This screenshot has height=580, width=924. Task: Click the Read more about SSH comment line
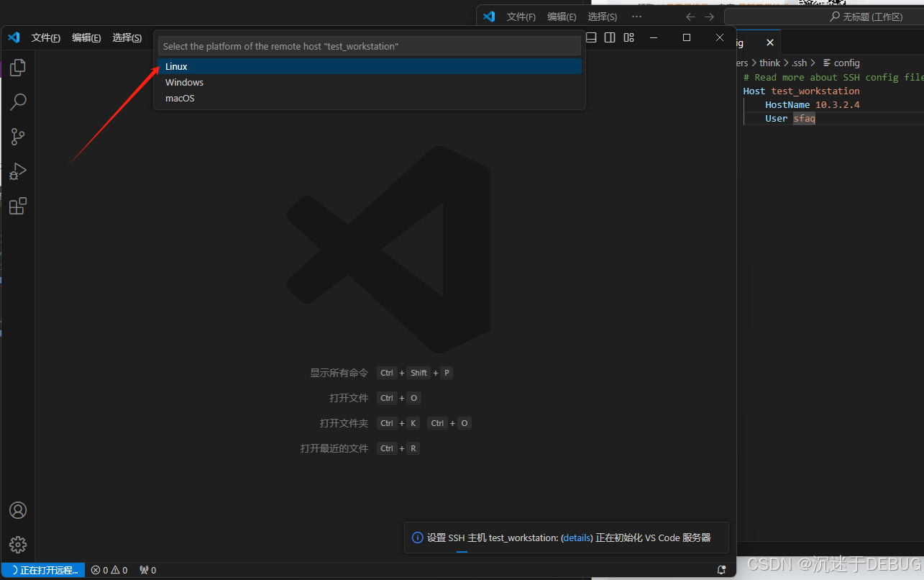(x=833, y=77)
